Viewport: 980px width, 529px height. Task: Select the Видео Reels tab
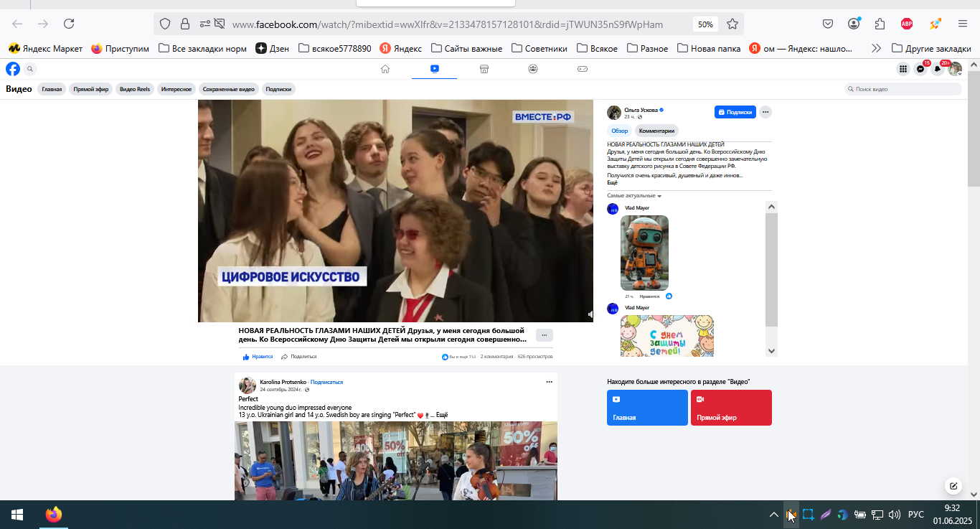click(135, 89)
